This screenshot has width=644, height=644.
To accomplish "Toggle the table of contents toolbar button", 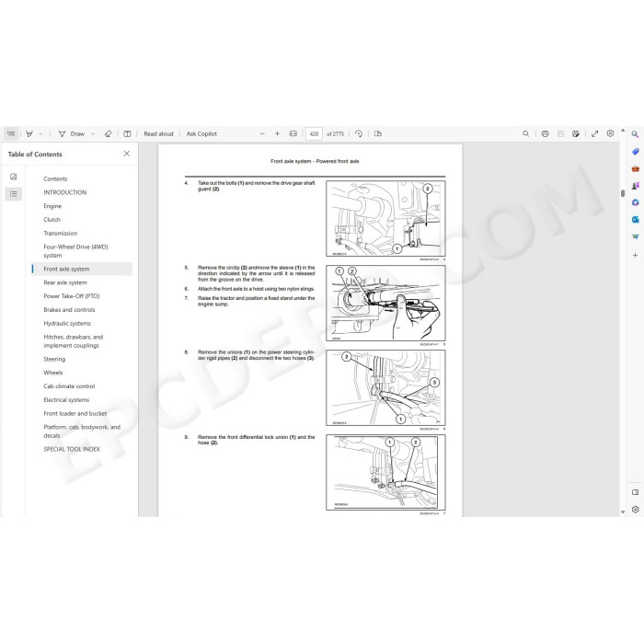I will [11, 133].
